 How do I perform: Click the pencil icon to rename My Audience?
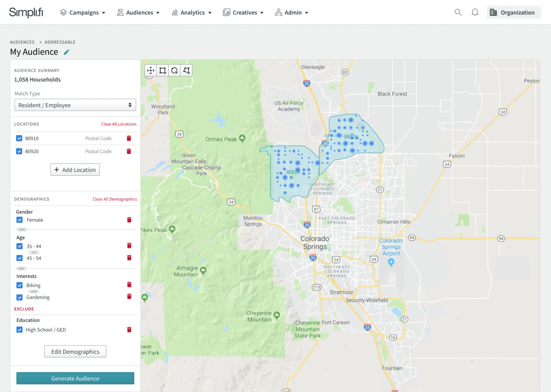67,52
